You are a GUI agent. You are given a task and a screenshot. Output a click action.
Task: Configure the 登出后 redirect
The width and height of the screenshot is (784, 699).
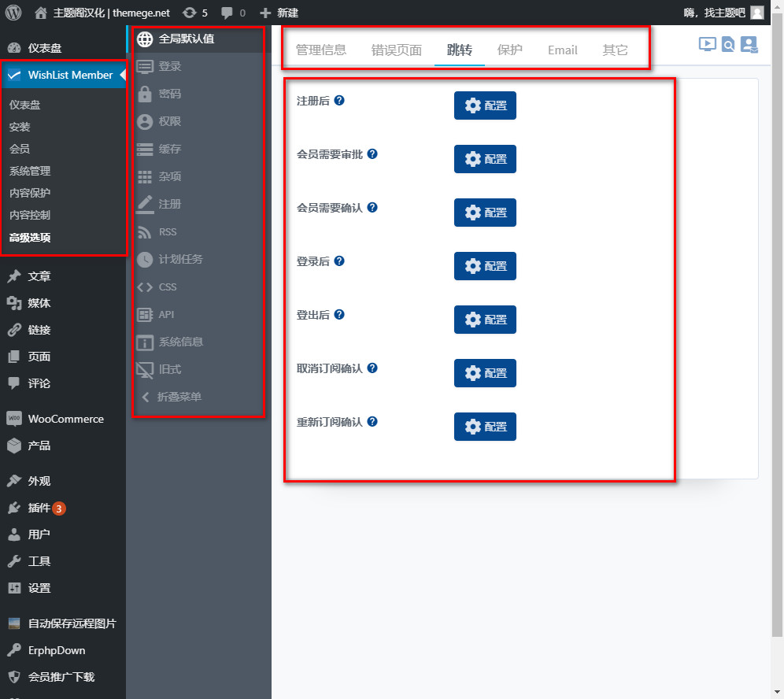point(485,320)
